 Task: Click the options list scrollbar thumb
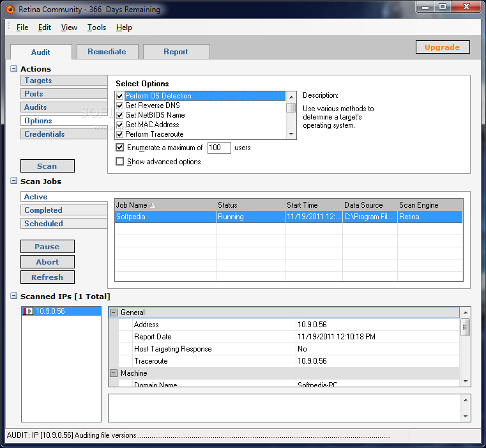click(x=291, y=107)
